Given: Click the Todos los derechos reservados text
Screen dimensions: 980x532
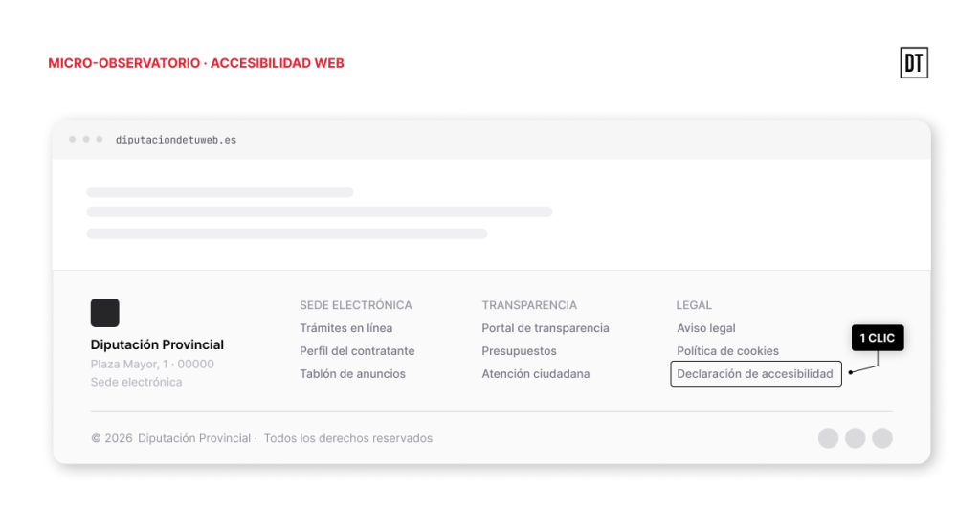Looking at the screenshot, I should pyautogui.click(x=348, y=438).
